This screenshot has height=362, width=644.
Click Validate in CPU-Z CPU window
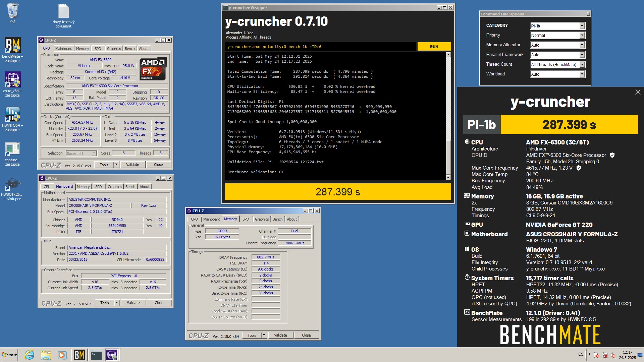132,165
